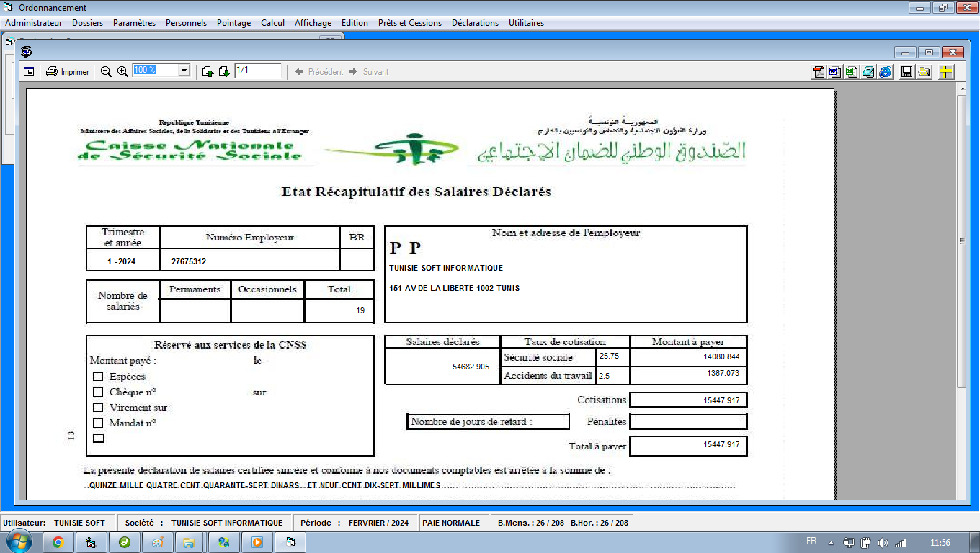The width and height of the screenshot is (980, 553).
Task: Click the Cotisations amount box
Action: 688,400
